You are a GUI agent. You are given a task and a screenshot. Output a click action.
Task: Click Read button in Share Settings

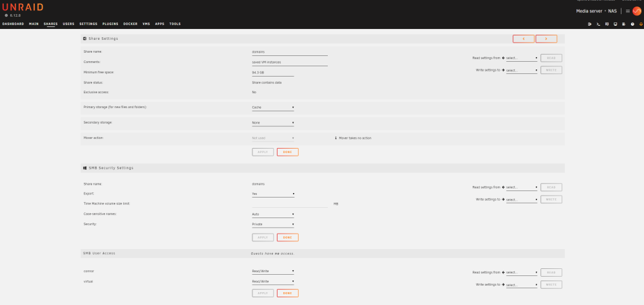[x=551, y=58]
